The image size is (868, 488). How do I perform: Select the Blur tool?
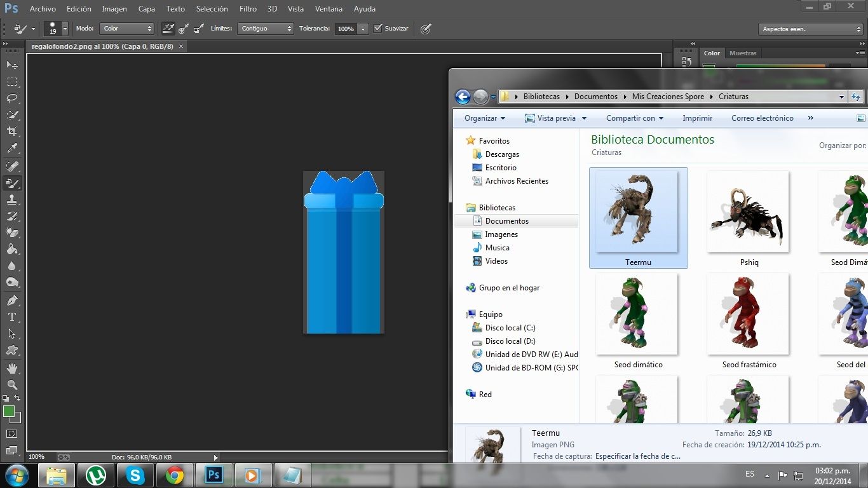click(x=12, y=266)
